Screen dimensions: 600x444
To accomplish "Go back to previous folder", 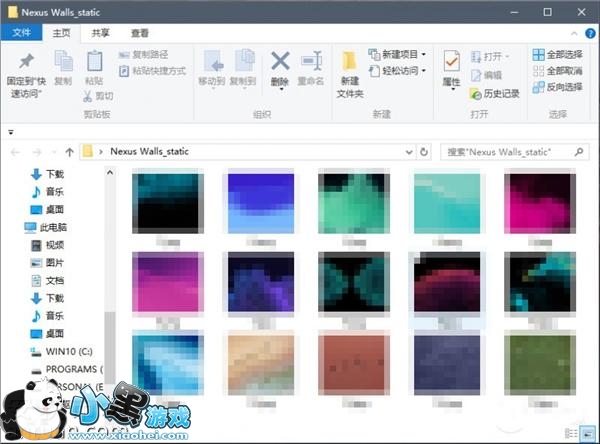I will click(15, 152).
